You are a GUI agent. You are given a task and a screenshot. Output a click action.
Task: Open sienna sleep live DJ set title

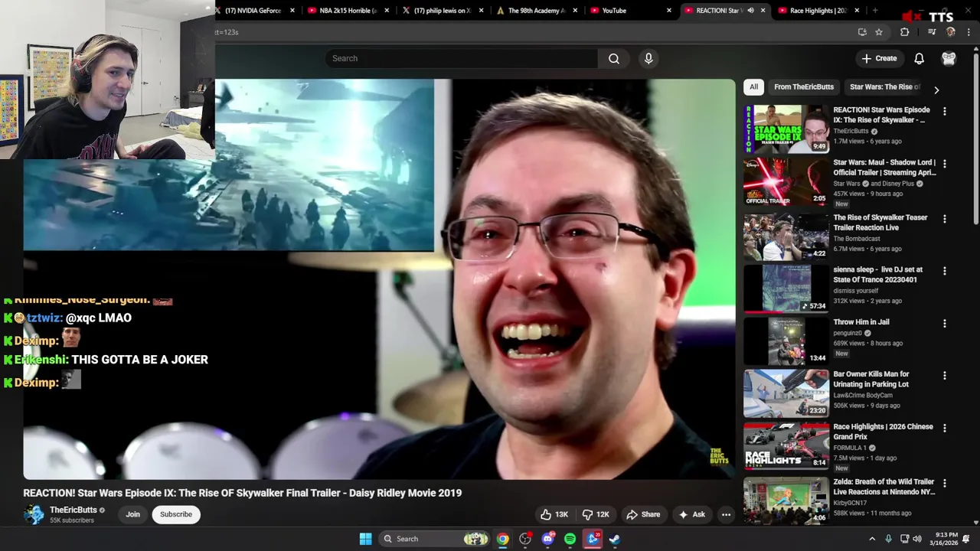click(878, 274)
